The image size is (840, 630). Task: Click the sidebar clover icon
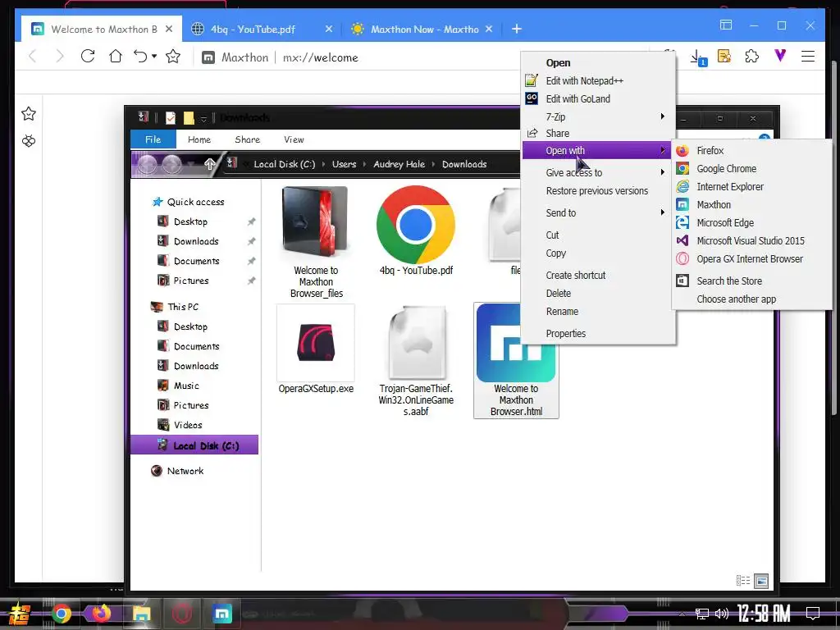(x=29, y=141)
